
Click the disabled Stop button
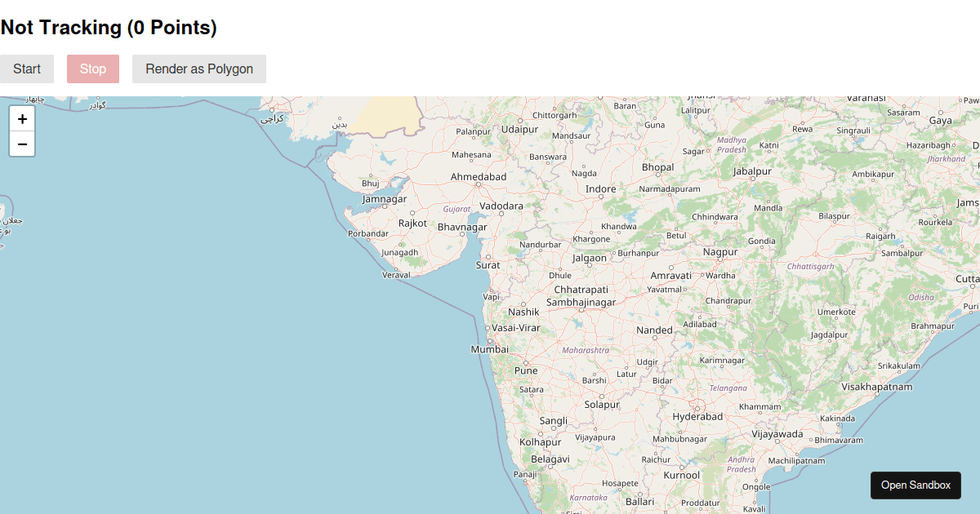pos(93,69)
